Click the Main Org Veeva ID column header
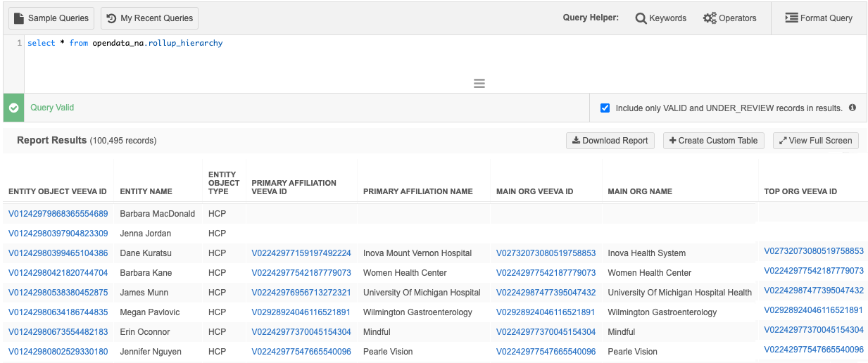 point(534,191)
